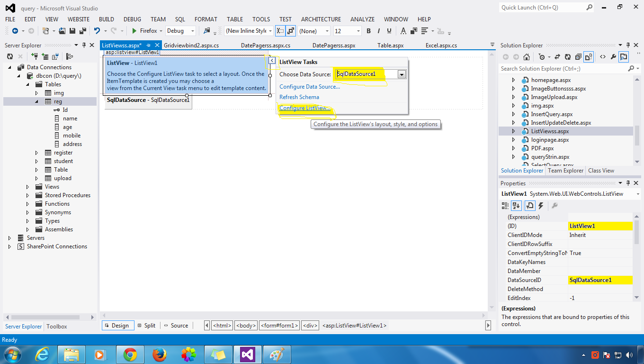Toggle Bold formatting
The height and width of the screenshot is (364, 644).
point(368,30)
